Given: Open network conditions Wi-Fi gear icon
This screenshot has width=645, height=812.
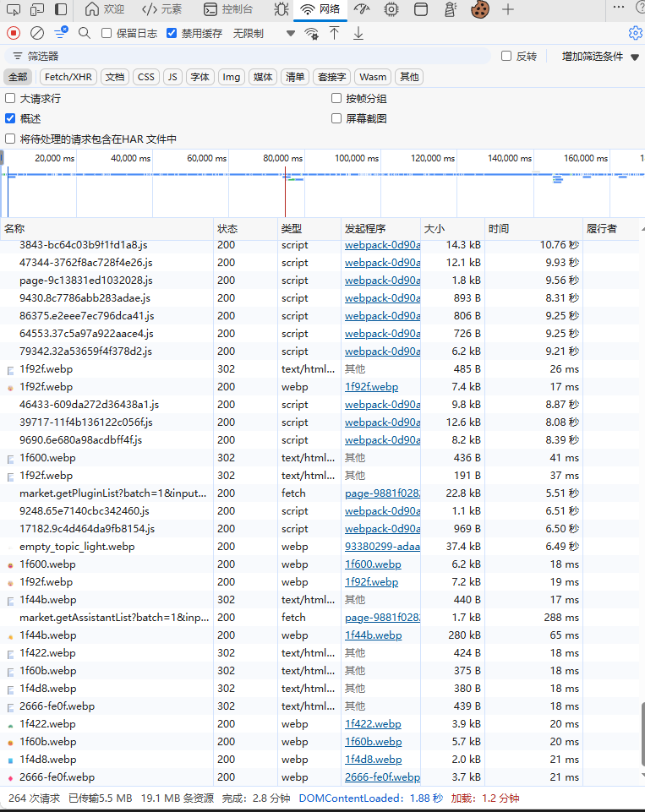Looking at the screenshot, I should [x=311, y=33].
